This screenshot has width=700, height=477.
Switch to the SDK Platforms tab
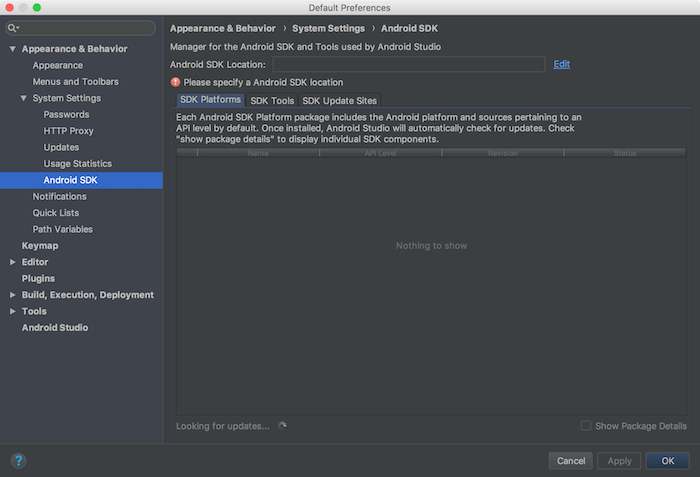tap(210, 100)
